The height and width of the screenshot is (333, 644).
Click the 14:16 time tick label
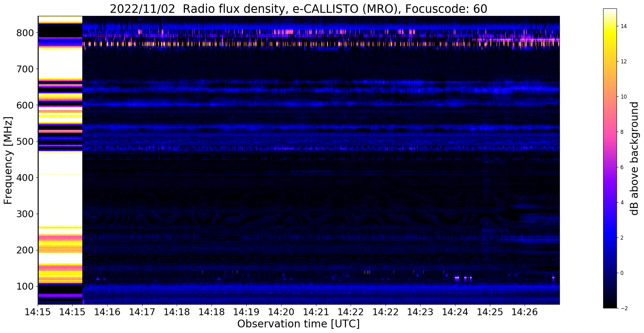pyautogui.click(x=108, y=312)
